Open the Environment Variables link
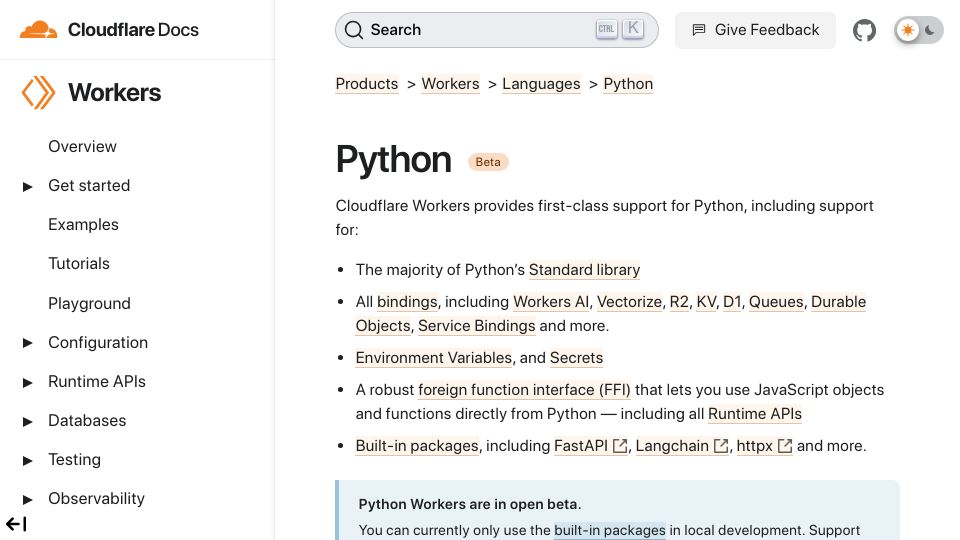Viewport: 960px width, 540px height. coord(433,358)
